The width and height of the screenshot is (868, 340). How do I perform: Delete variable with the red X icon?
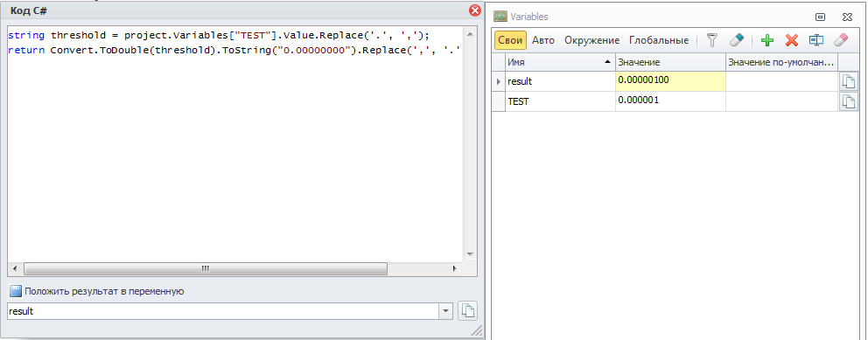point(792,40)
